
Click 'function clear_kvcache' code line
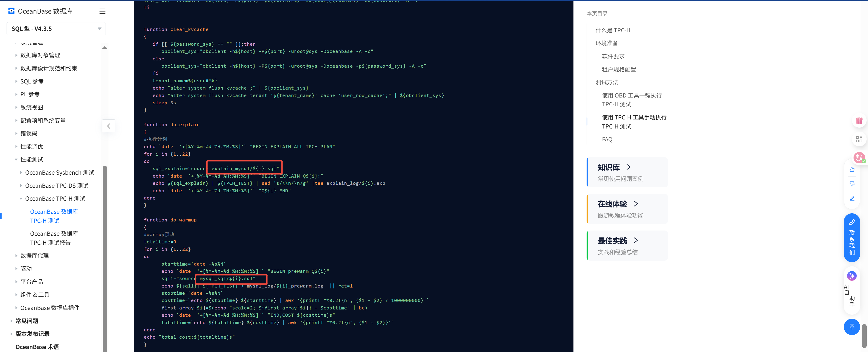point(176,29)
